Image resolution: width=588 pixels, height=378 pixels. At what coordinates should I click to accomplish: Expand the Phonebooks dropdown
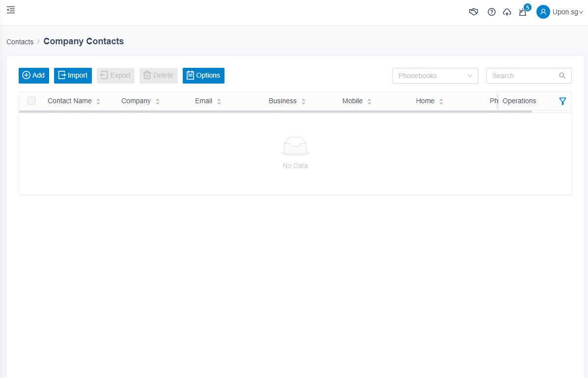point(435,76)
